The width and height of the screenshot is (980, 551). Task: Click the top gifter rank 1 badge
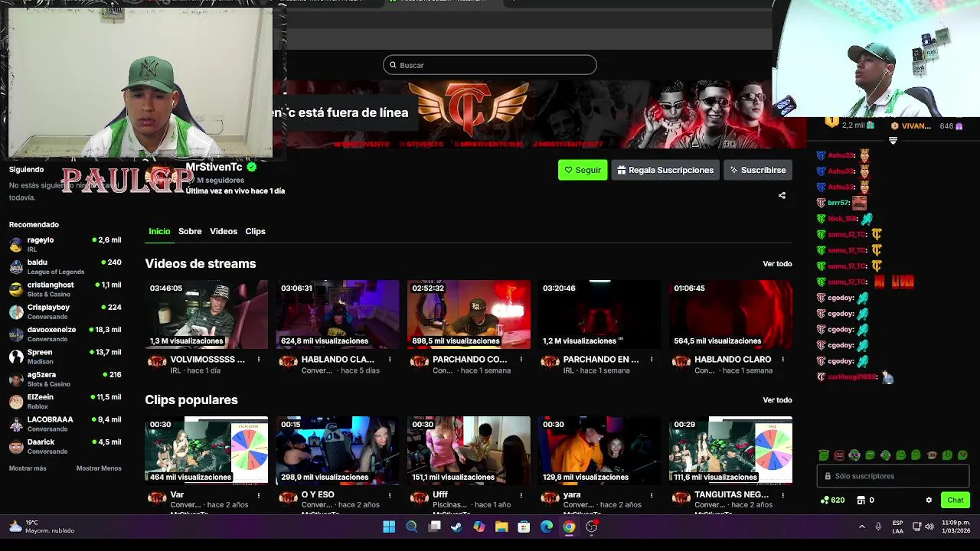click(832, 122)
